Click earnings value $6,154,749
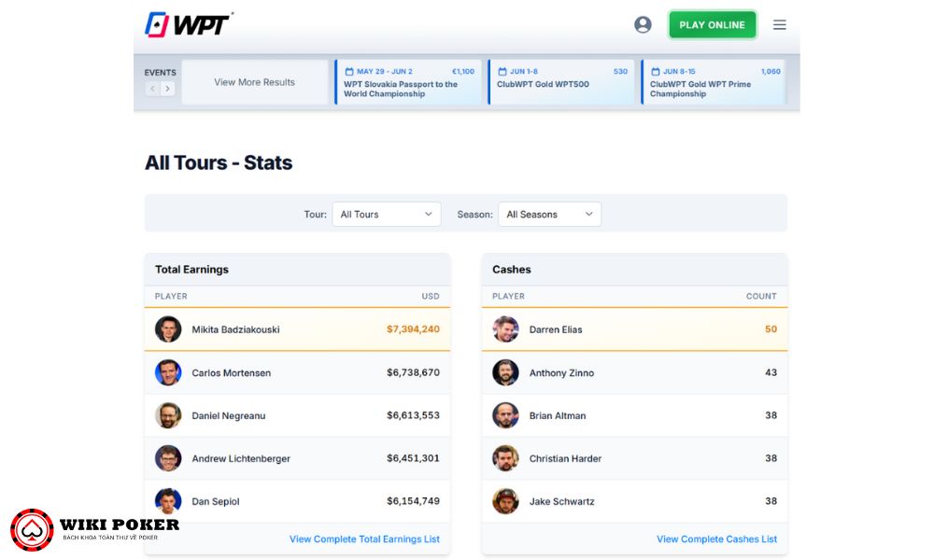 [413, 501]
